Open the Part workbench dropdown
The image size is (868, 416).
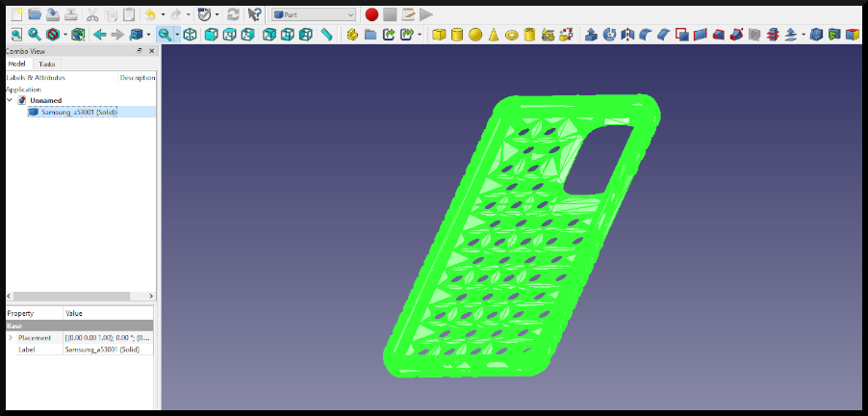[x=314, y=14]
